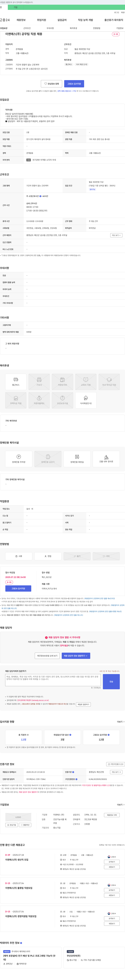The width and height of the screenshot is (125, 980).
Task: Click the 건물 내부 경사로 icon
Action: 106,459
